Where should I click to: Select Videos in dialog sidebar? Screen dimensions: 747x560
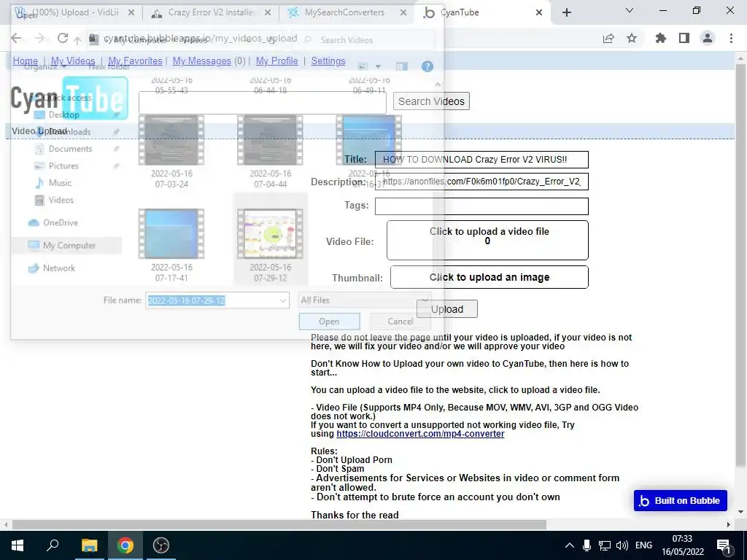61,200
